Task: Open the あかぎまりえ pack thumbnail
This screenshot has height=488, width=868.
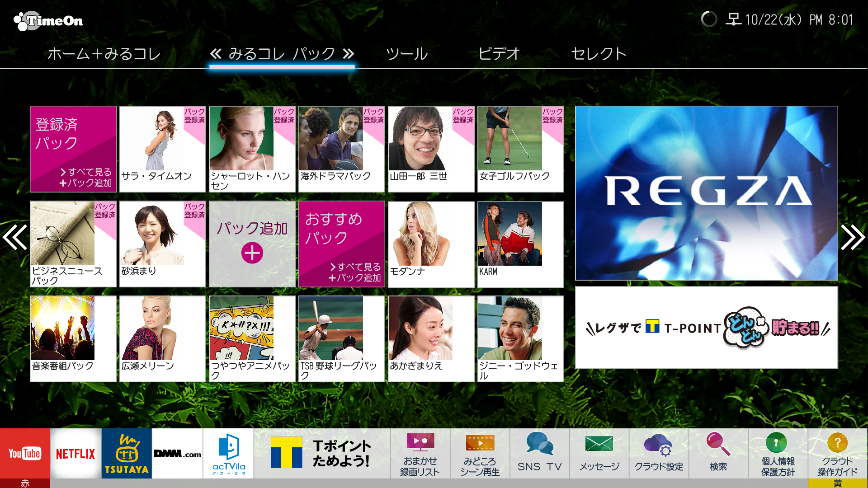Action: pyautogui.click(x=431, y=339)
